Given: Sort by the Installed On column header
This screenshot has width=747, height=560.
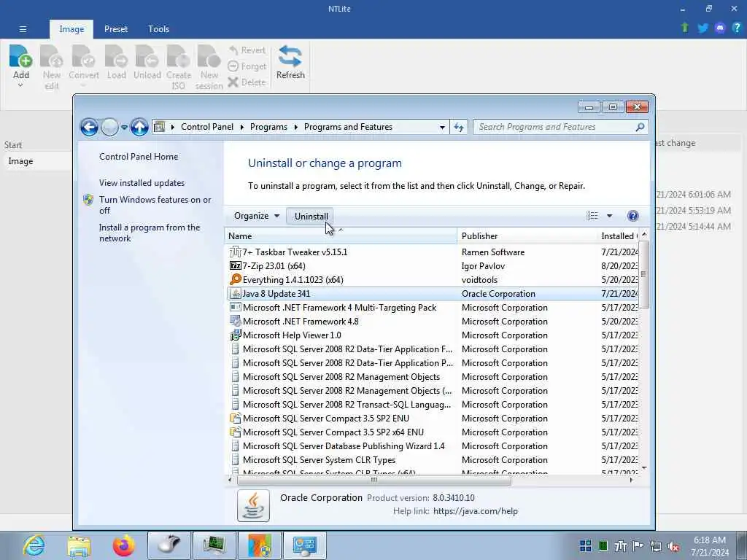Looking at the screenshot, I should pyautogui.click(x=618, y=236).
